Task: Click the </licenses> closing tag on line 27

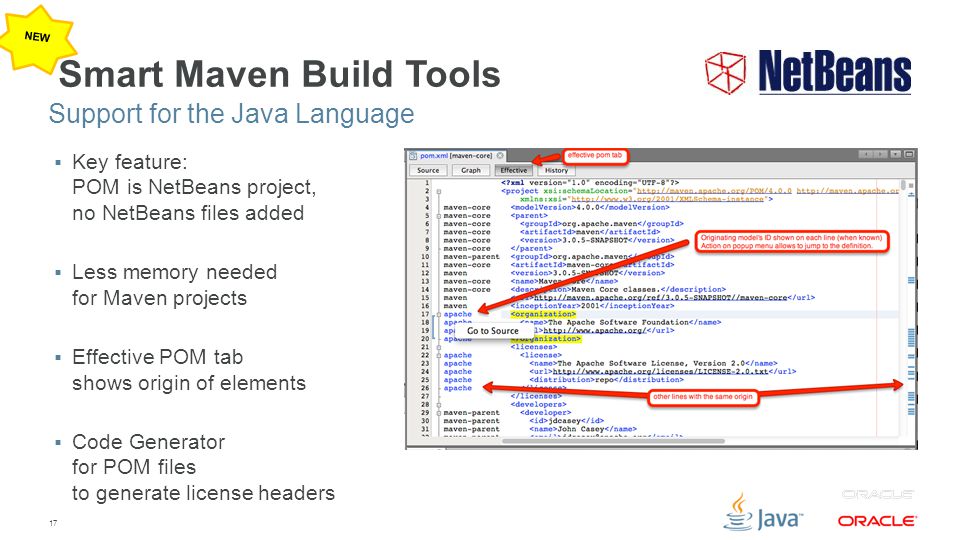Action: point(536,396)
